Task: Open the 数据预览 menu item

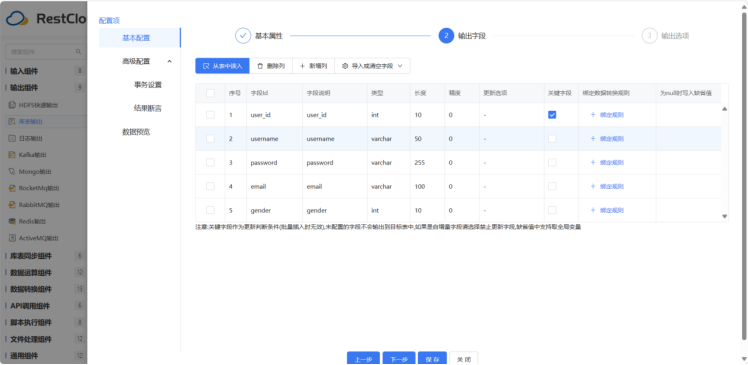Action: 136,132
